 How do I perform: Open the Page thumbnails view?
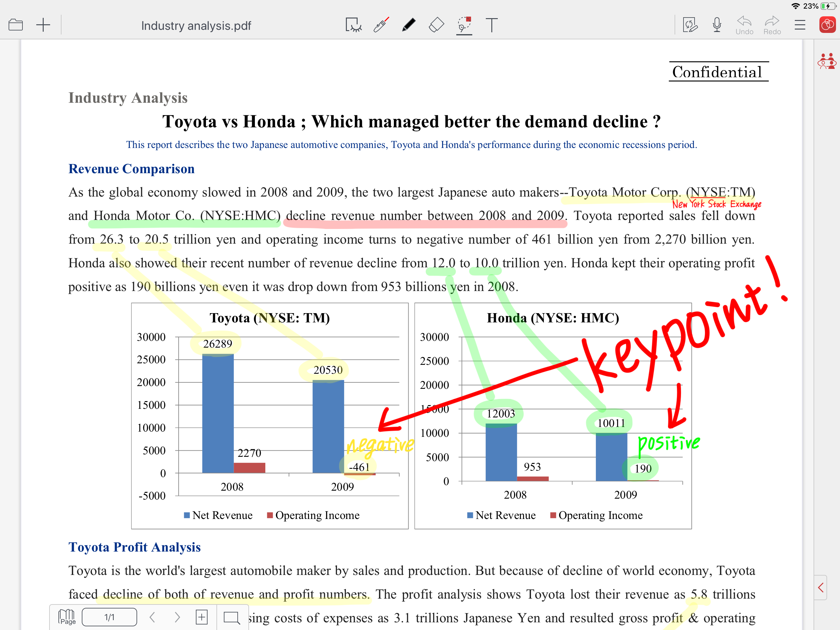pos(67,617)
